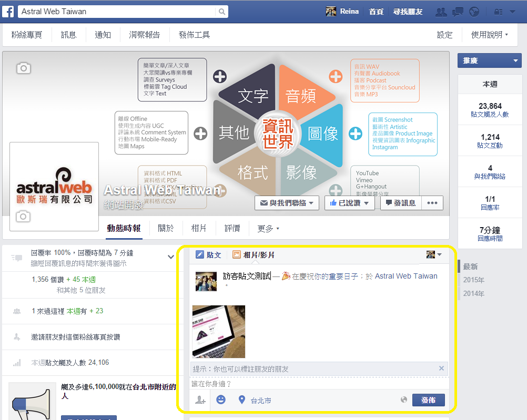The width and height of the screenshot is (527, 420).
Task: Switch to the 關於 about tab
Action: (x=166, y=229)
